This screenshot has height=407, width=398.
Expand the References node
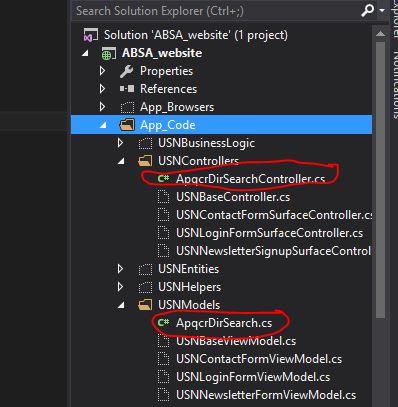tap(103, 89)
